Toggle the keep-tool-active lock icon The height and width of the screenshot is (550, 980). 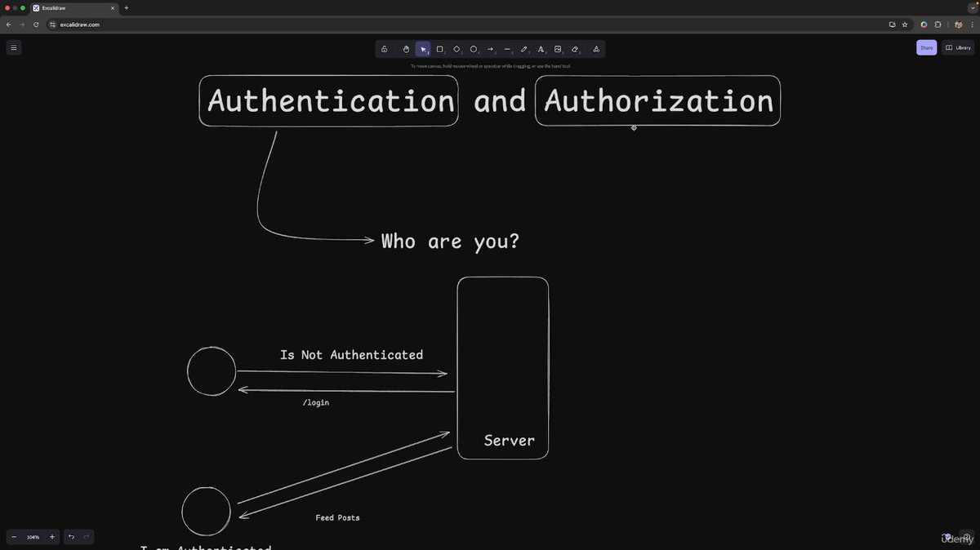(x=384, y=49)
